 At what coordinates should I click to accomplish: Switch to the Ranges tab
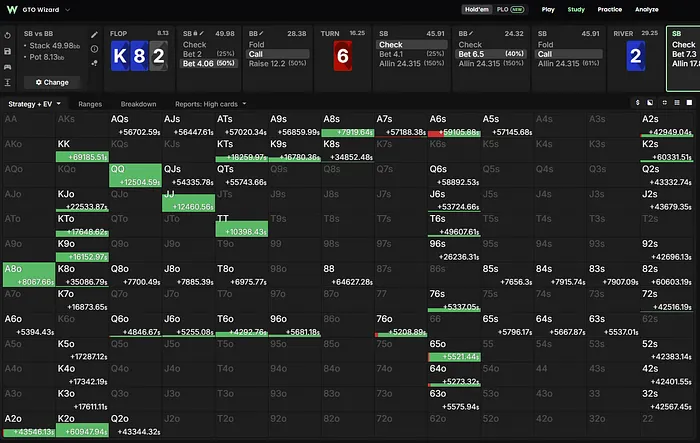click(x=90, y=104)
